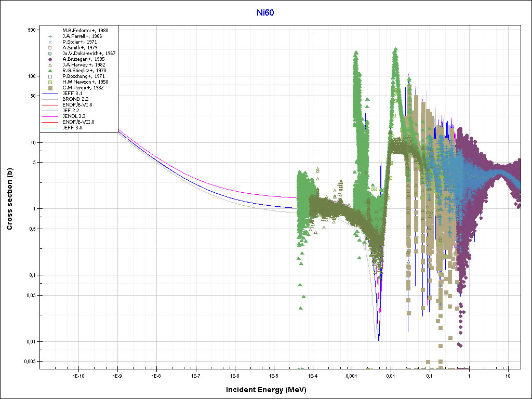Click the M.B.Fedorov+, 1980 legend text
Screen dimensions: 532x399
(85, 31)
